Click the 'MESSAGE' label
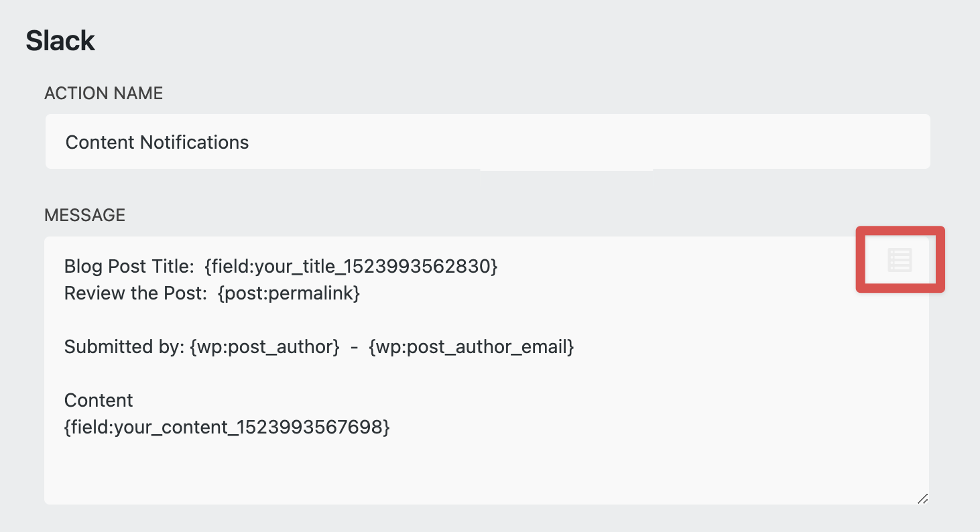The image size is (980, 532). point(84,215)
